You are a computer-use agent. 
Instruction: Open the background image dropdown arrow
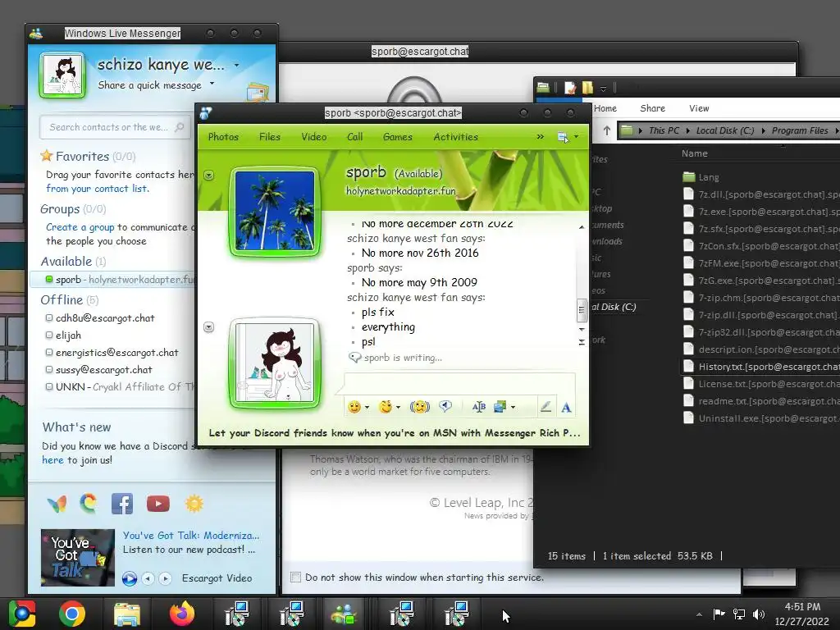pos(513,408)
